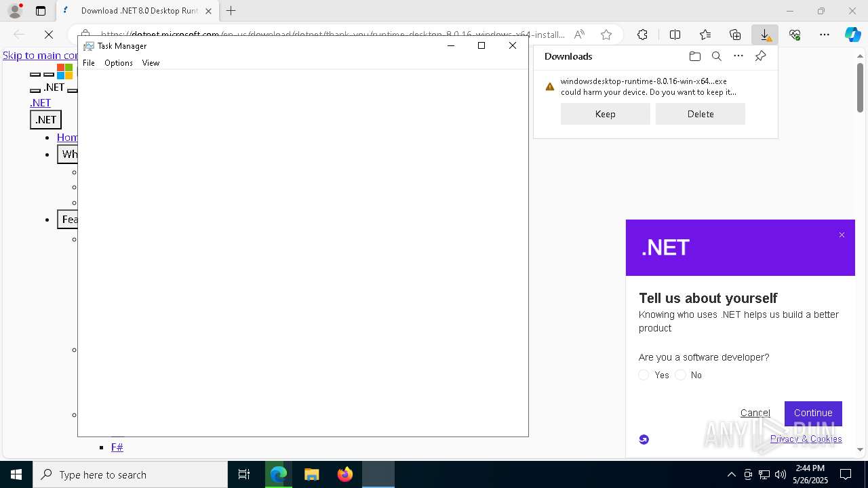Click Cancel in the .NET survey
This screenshot has height=488, width=868.
pyautogui.click(x=755, y=413)
